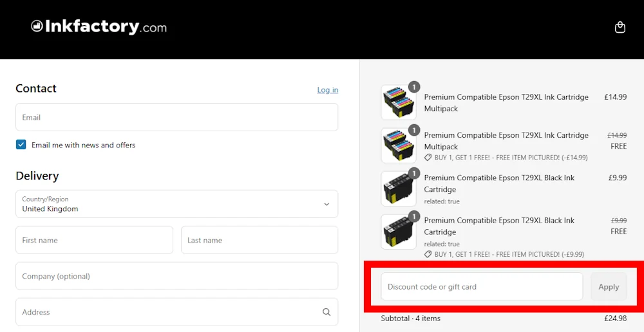Focus the Address input field
The image size is (644, 332).
coord(176,312)
